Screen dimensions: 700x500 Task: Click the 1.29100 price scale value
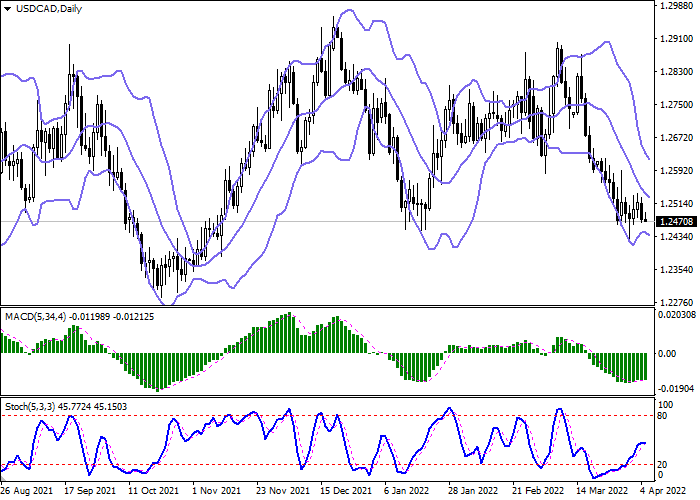677,39
